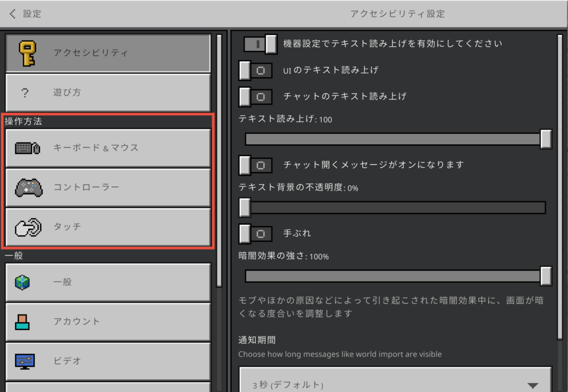Click the question mark 遊び方 icon
The image size is (568, 392).
pyautogui.click(x=24, y=93)
